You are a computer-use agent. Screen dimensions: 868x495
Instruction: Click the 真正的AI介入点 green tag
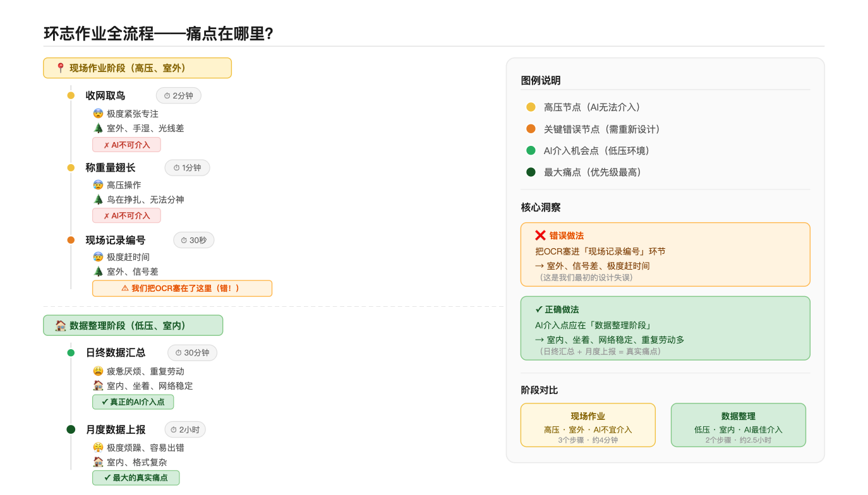tap(133, 402)
